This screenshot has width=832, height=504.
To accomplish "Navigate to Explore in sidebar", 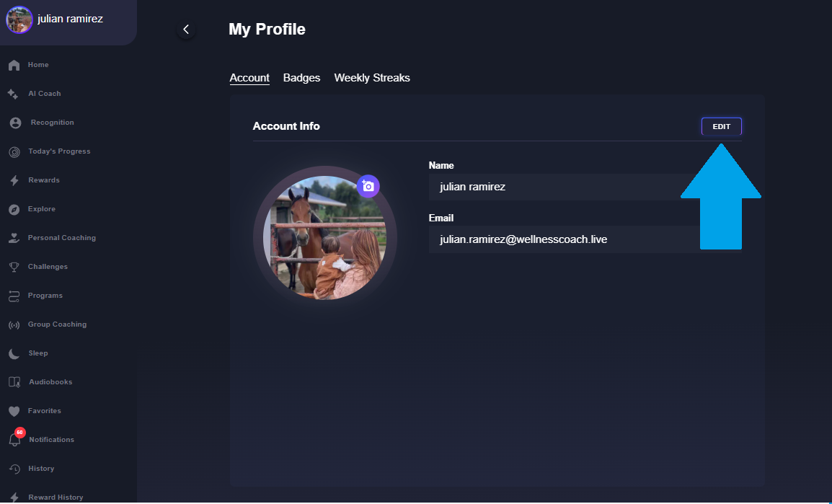I will click(x=41, y=209).
